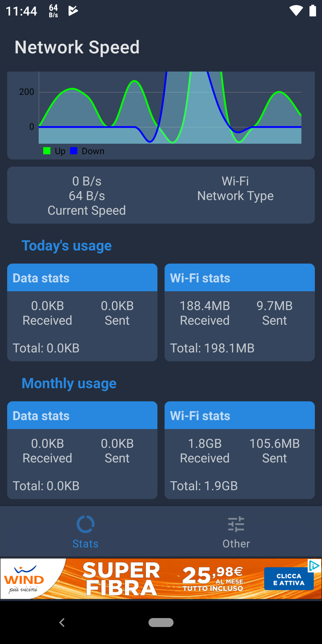Tap the Wi-Fi status bar icon
Screen dimensions: 322x644
point(296,11)
